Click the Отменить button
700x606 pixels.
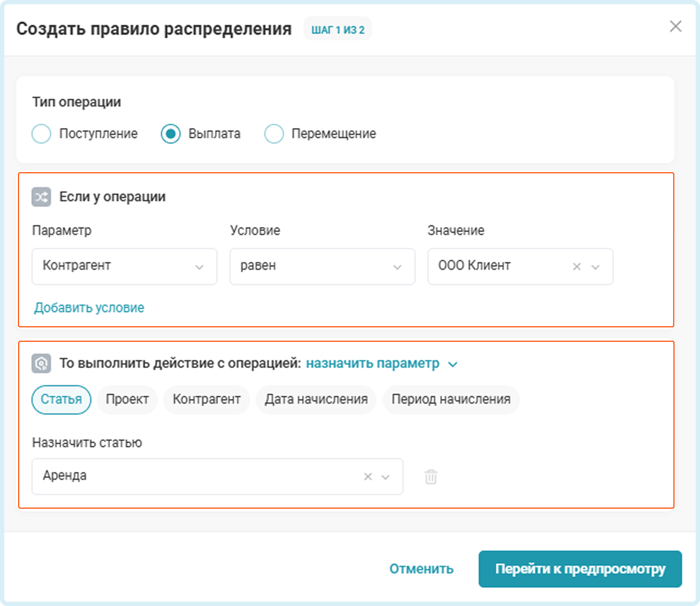421,569
